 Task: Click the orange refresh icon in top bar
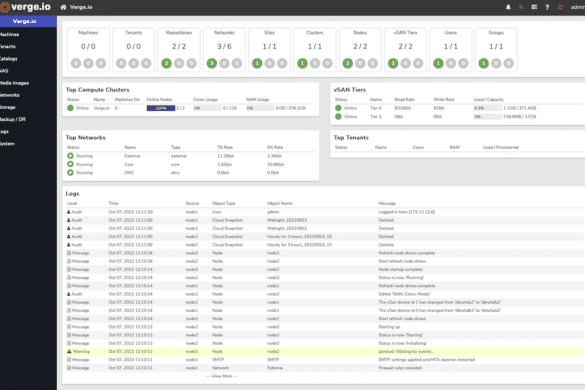(560, 7)
